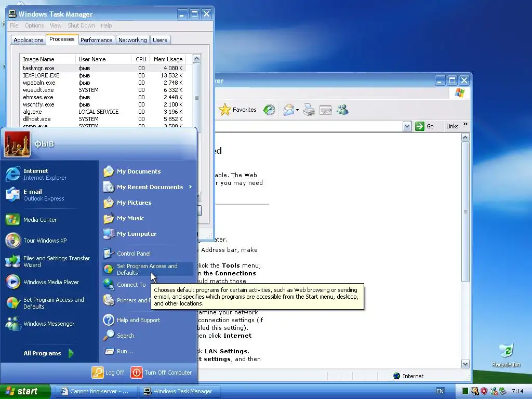Screen dimensions: 532x399
Task: Open Task Manager Shut Down menu
Action: click(81, 25)
